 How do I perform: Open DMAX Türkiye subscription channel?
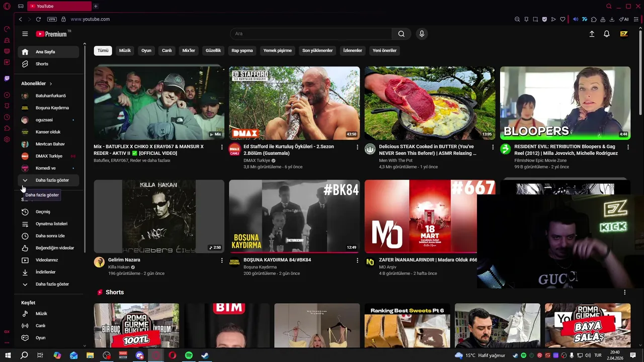click(x=48, y=156)
